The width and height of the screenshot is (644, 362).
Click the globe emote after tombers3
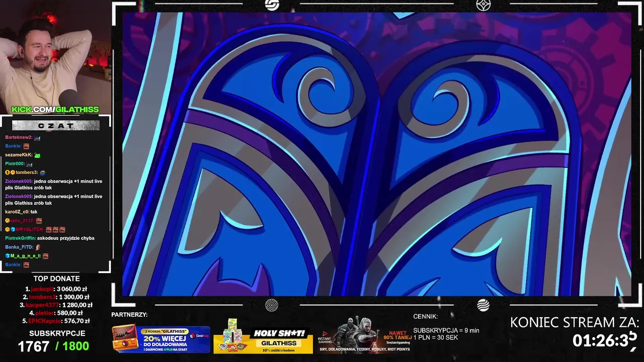pyautogui.click(x=43, y=172)
